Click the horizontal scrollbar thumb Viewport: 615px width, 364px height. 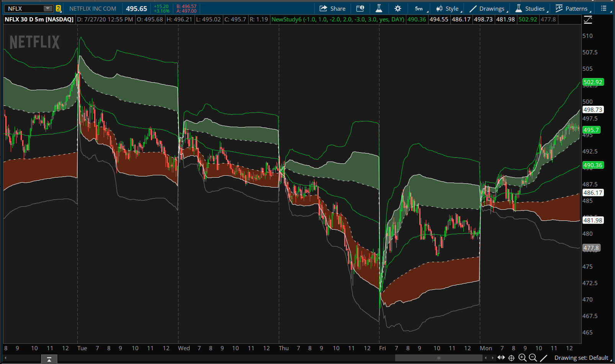tap(439, 358)
